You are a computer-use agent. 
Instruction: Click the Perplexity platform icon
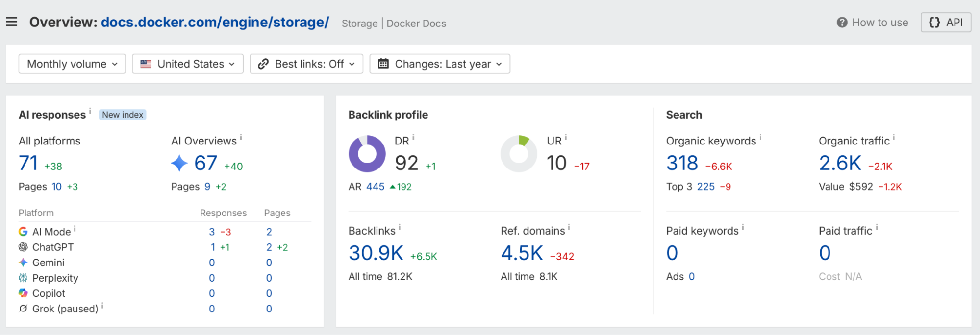tap(23, 278)
